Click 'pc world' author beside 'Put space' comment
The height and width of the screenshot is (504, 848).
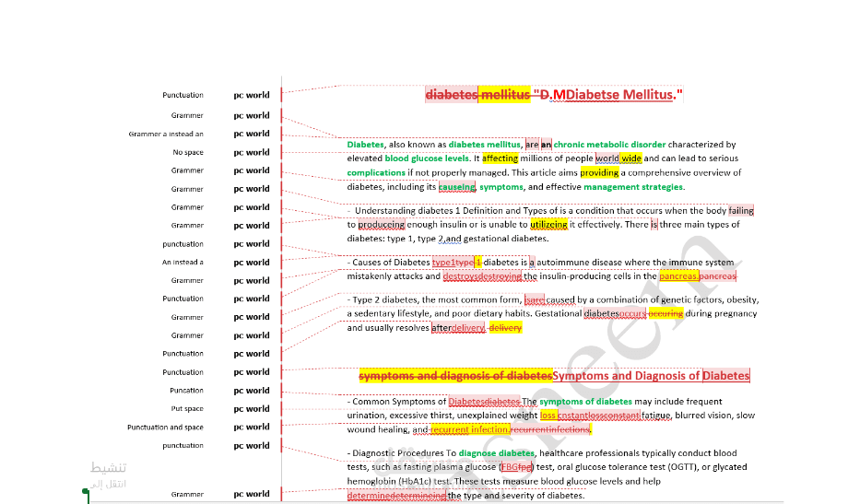[252, 409]
